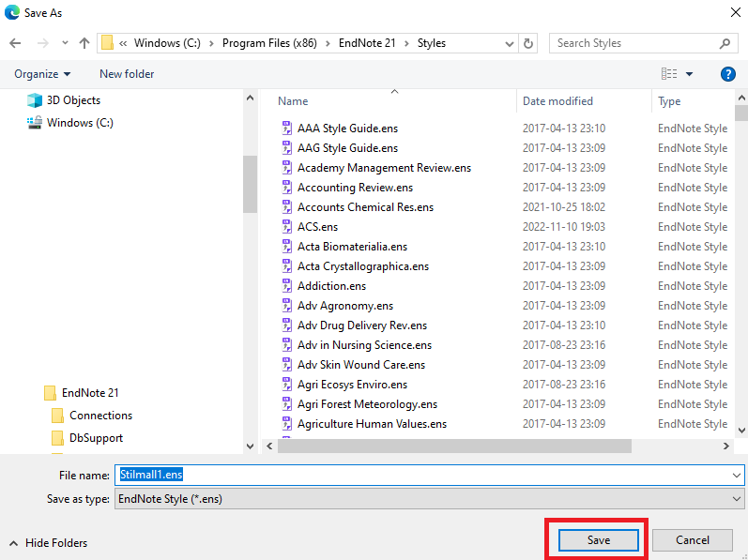Viewport: 748px width, 560px height.
Task: Select the ACS.ens file icon
Action: (287, 227)
